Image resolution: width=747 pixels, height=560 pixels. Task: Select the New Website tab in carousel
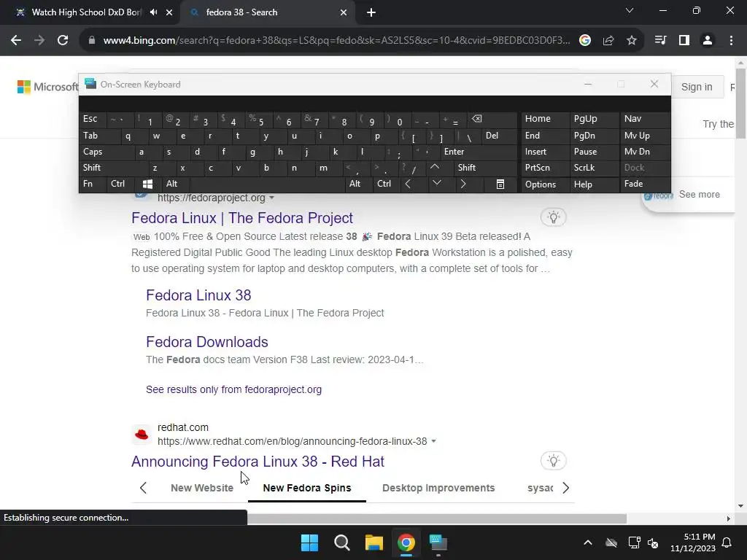click(x=202, y=488)
